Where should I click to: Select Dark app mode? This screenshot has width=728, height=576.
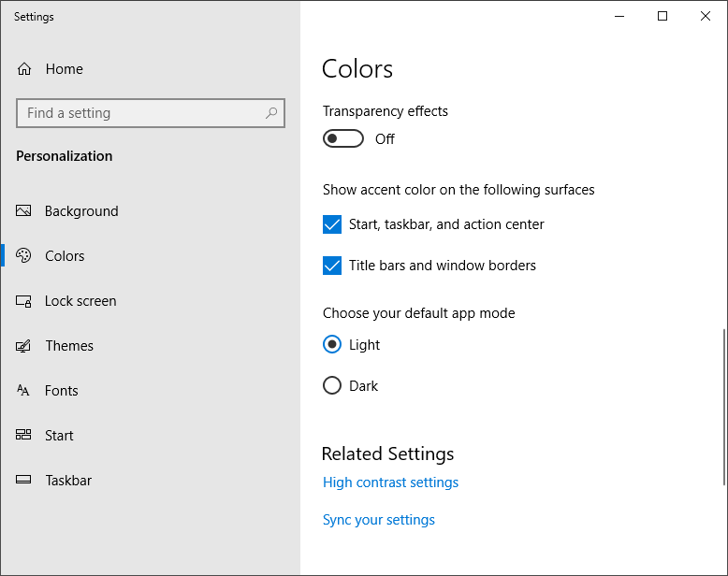pyautogui.click(x=332, y=386)
